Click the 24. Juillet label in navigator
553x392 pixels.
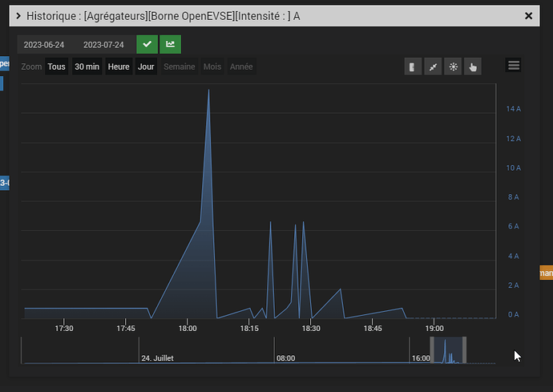(x=157, y=358)
